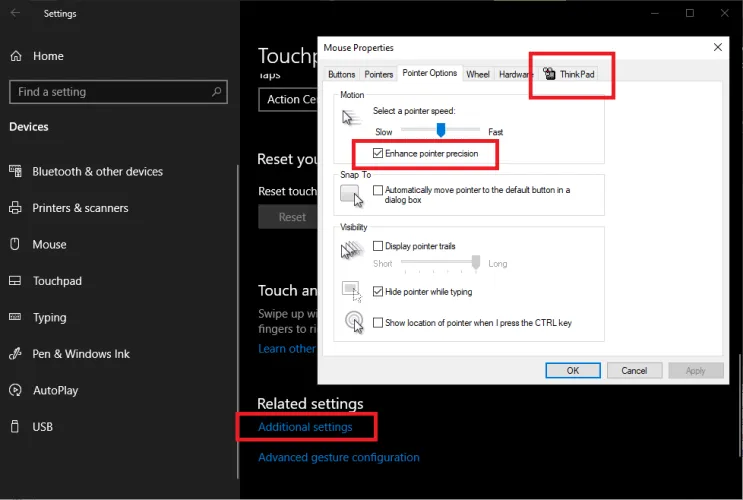Image resolution: width=743 pixels, height=500 pixels.
Task: Open the Wheel tab
Action: 478,74
